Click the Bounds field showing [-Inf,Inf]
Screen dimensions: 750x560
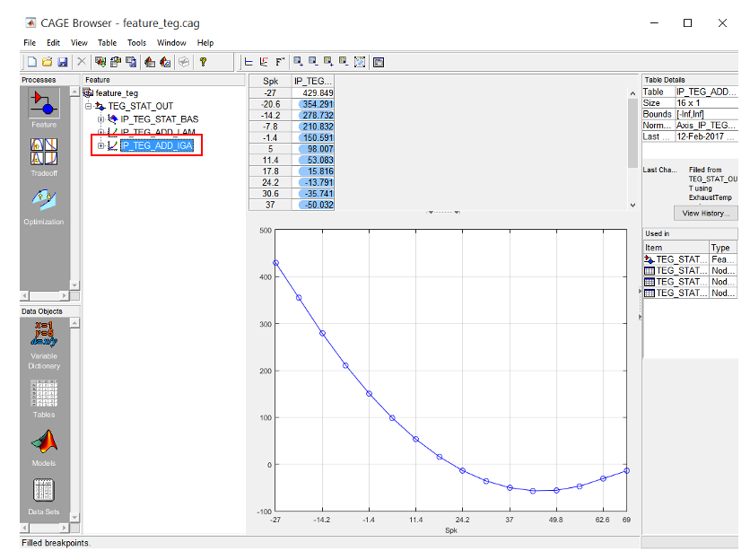706,114
